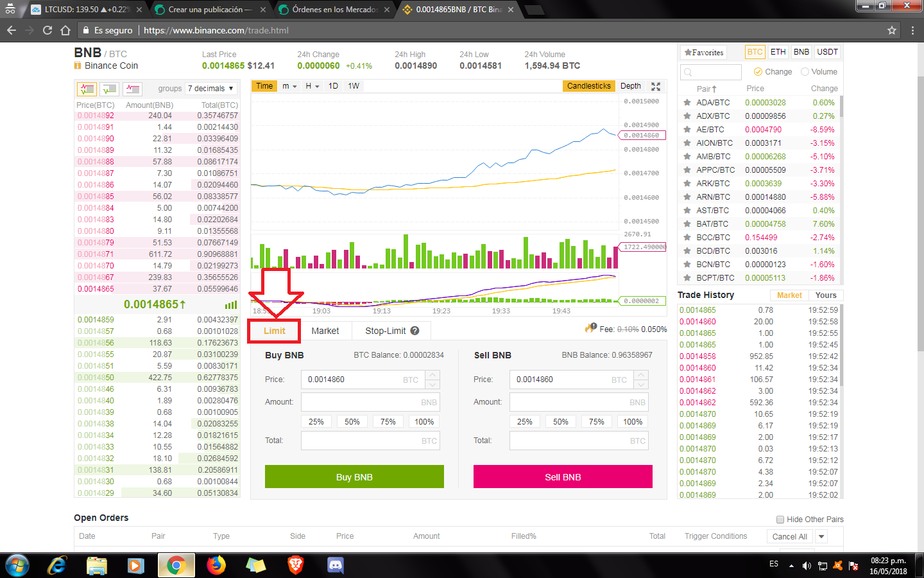Select the Market order tab
The width and height of the screenshot is (924, 578).
(x=325, y=331)
